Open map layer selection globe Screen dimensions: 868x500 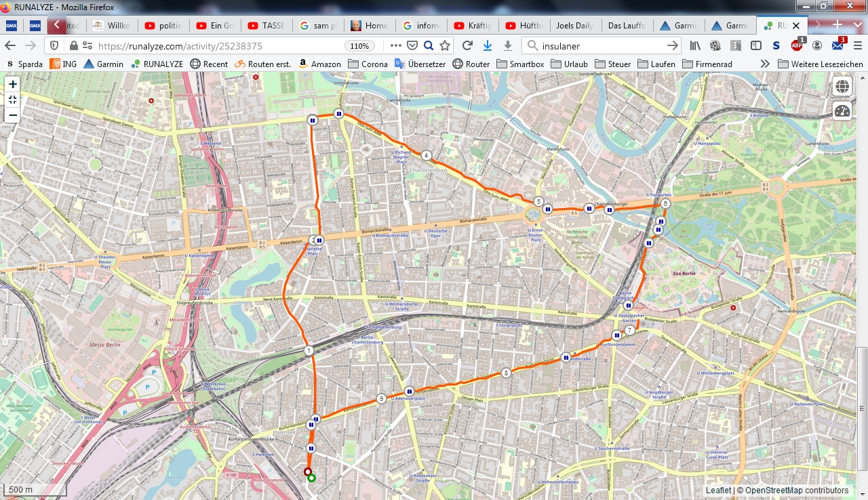click(x=842, y=87)
